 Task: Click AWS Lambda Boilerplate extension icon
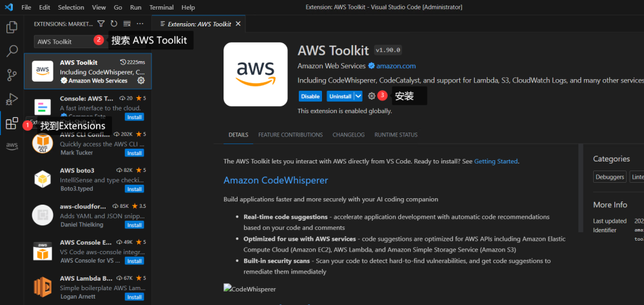point(43,287)
